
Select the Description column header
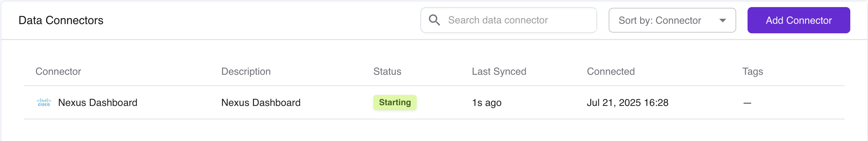click(246, 72)
